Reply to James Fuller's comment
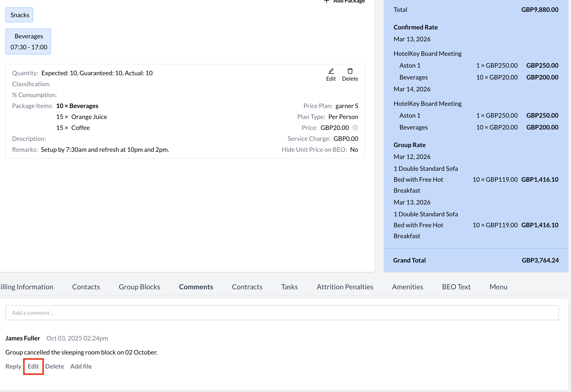This screenshot has height=392, width=571. pyautogui.click(x=13, y=366)
